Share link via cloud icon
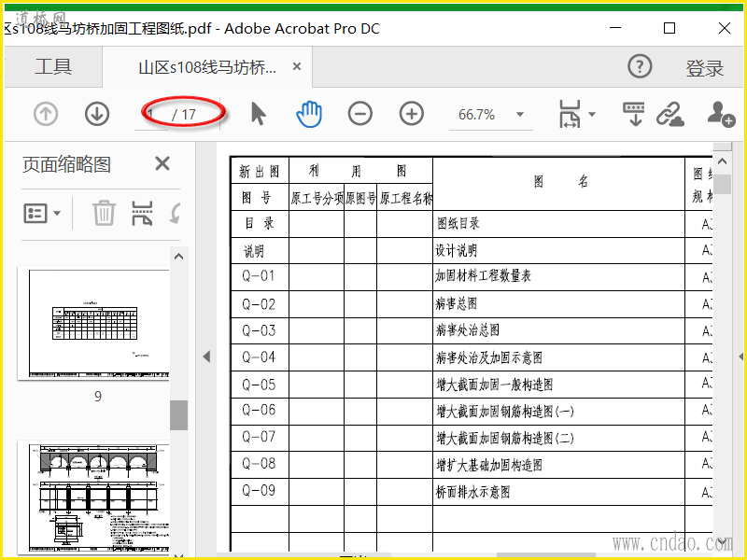 click(x=670, y=114)
